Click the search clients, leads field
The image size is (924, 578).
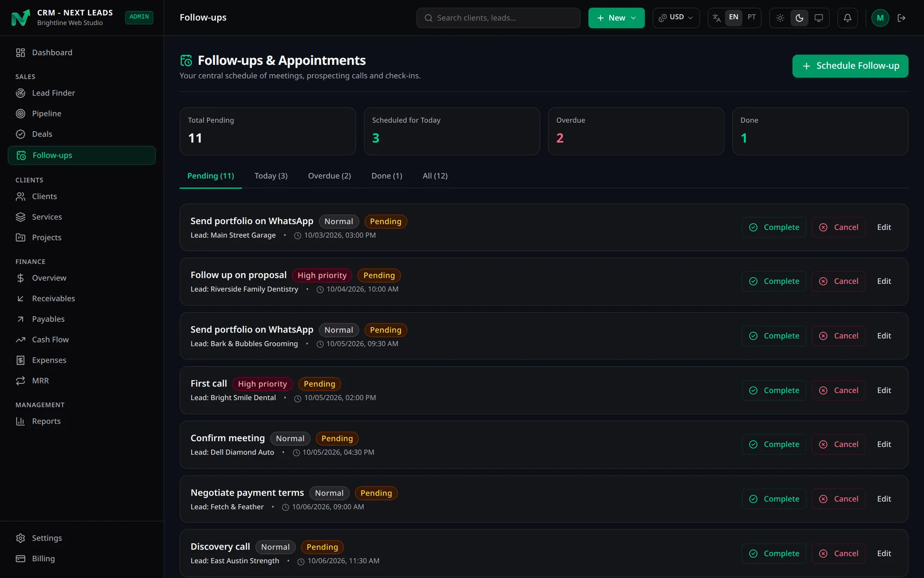click(x=498, y=18)
